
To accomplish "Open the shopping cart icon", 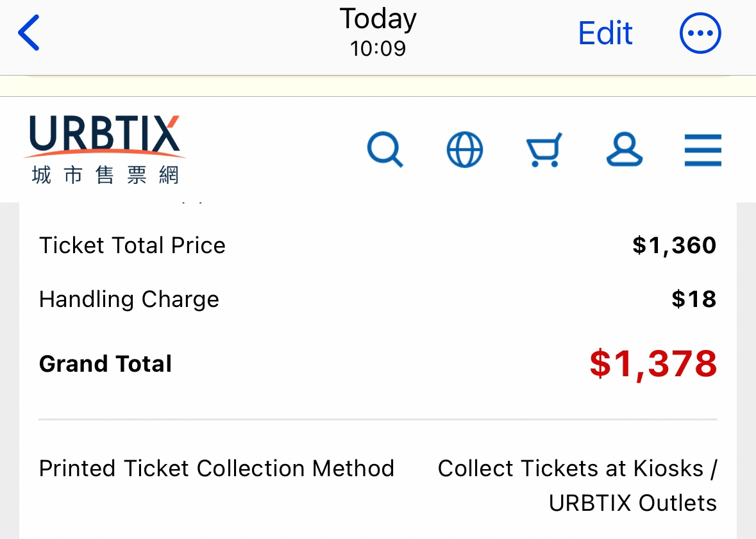I will pyautogui.click(x=544, y=149).
